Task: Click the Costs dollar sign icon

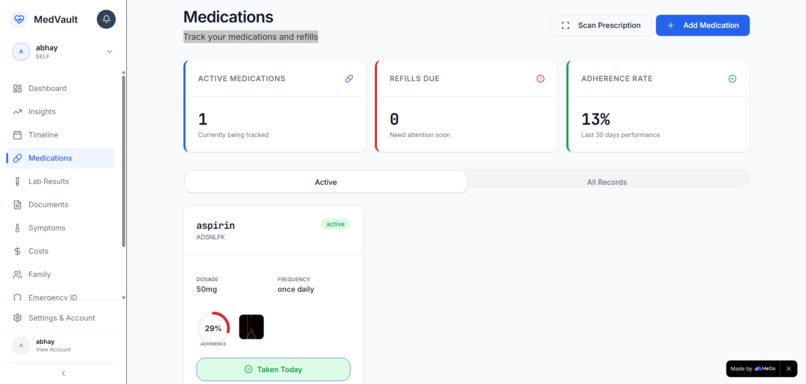Action: [x=17, y=251]
